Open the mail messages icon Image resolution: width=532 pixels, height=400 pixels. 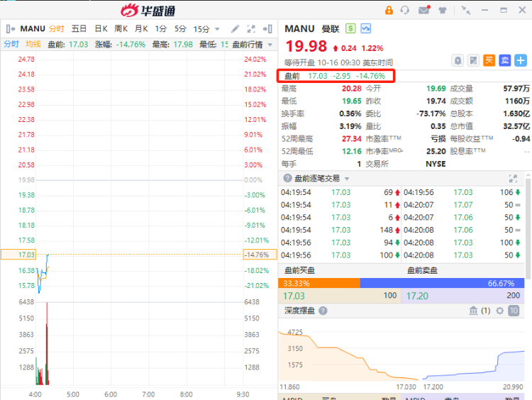[x=424, y=10]
